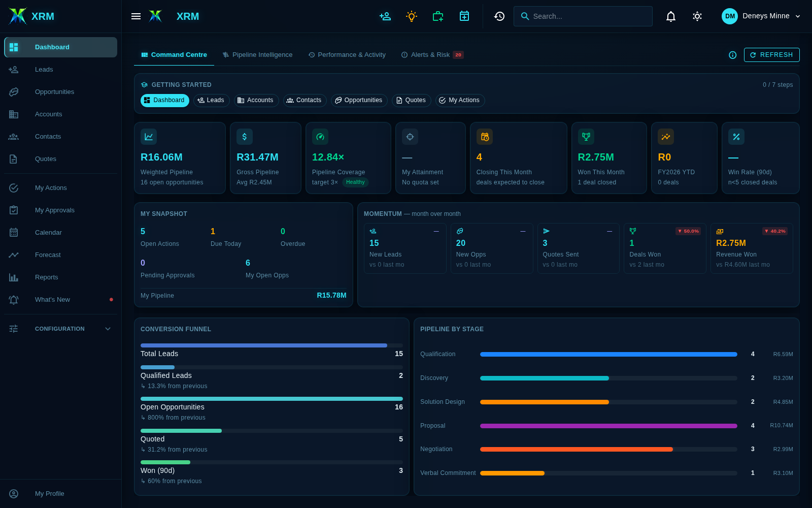The image size is (812, 508).
Task: Open the Revenue Won momentum card
Action: pyautogui.click(x=752, y=248)
